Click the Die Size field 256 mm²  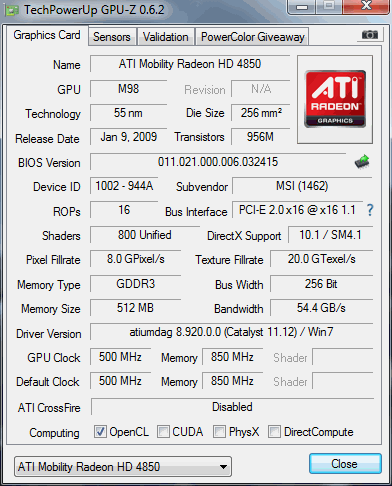point(261,113)
